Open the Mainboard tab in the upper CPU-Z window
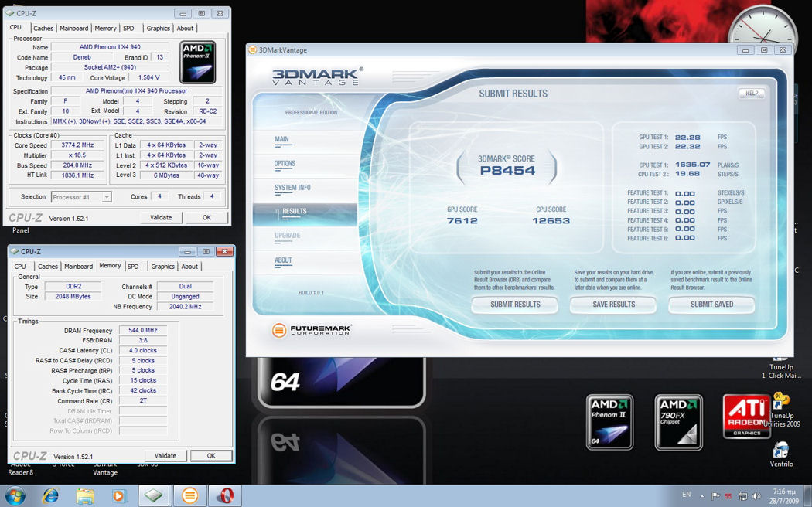This screenshot has width=812, height=507. (74, 29)
